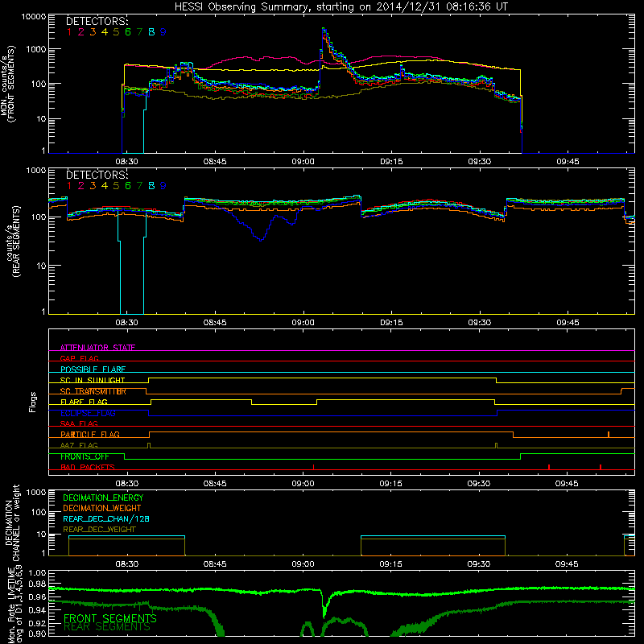
Task: Select orange detector 3 in rear segments legend
Action: click(93, 186)
